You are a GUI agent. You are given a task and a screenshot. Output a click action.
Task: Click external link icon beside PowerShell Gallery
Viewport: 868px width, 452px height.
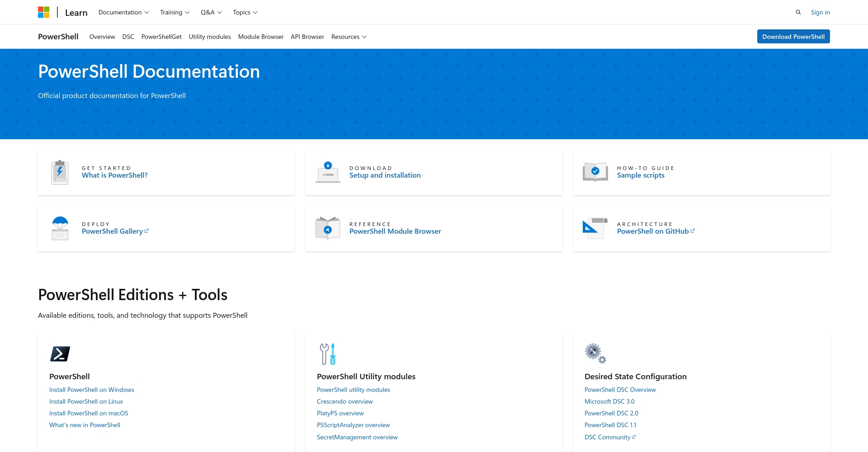pyautogui.click(x=146, y=231)
